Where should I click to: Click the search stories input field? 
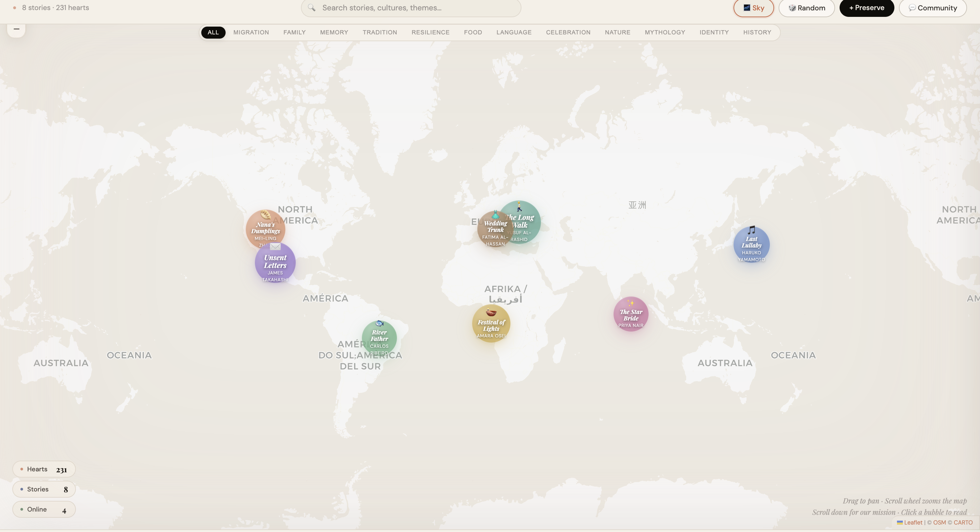[411, 8]
